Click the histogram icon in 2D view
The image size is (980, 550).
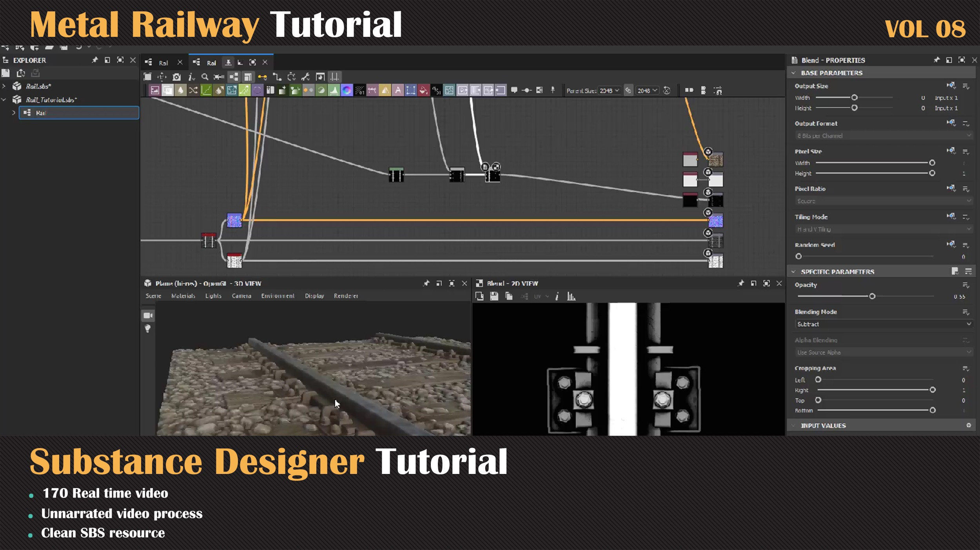click(x=571, y=296)
